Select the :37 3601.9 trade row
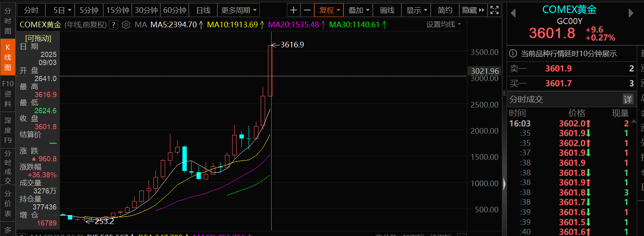The width and height of the screenshot is (644, 236). (x=569, y=153)
